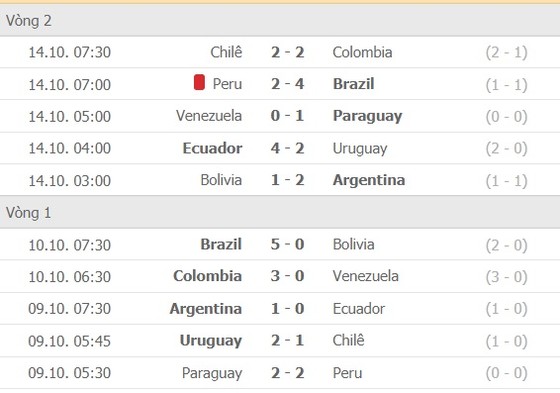560x393 pixels.
Task: Select the Chilê vs Colombia 2-2 match
Action: (x=280, y=52)
